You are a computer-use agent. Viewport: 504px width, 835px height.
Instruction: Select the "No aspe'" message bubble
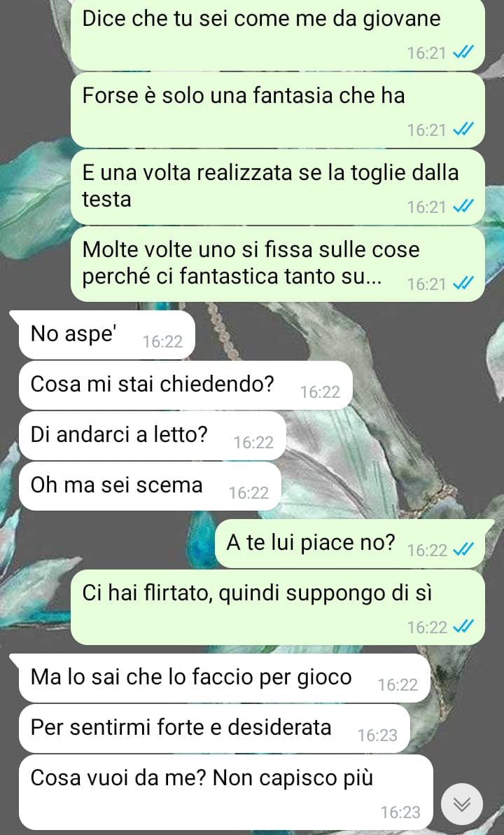pyautogui.click(x=106, y=335)
